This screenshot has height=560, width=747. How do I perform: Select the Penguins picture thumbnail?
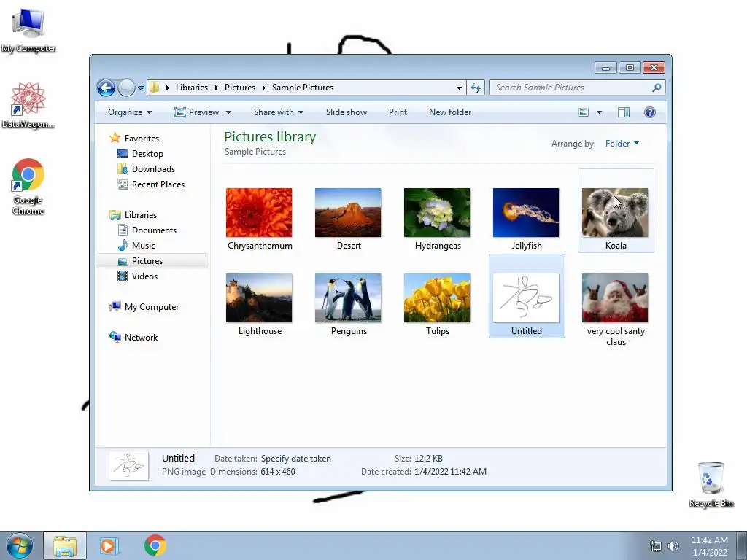(x=348, y=298)
